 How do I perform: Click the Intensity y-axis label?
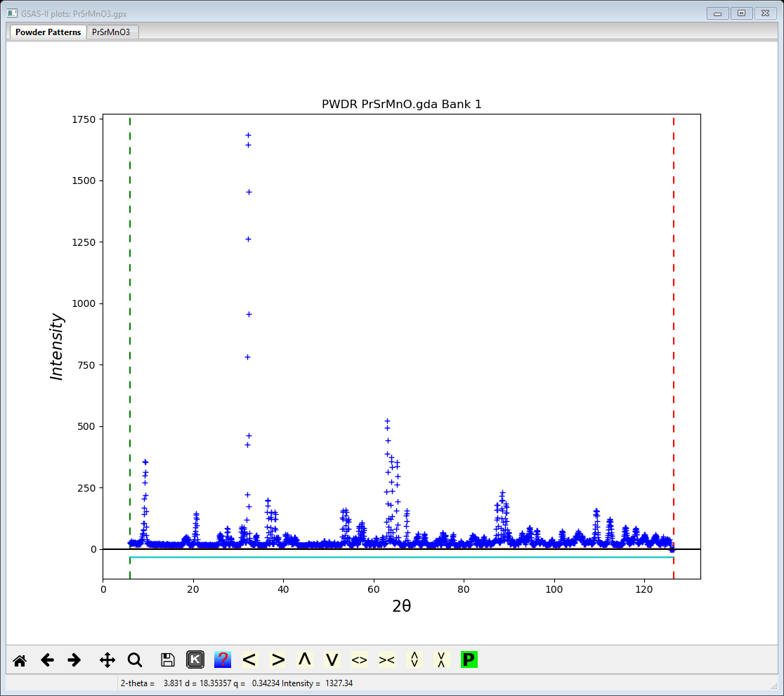pos(56,346)
